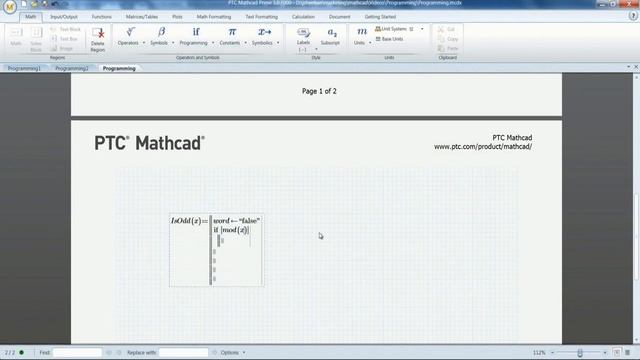Click the Find previous arrow in the status bar
The image size is (640, 360).
coord(109,352)
